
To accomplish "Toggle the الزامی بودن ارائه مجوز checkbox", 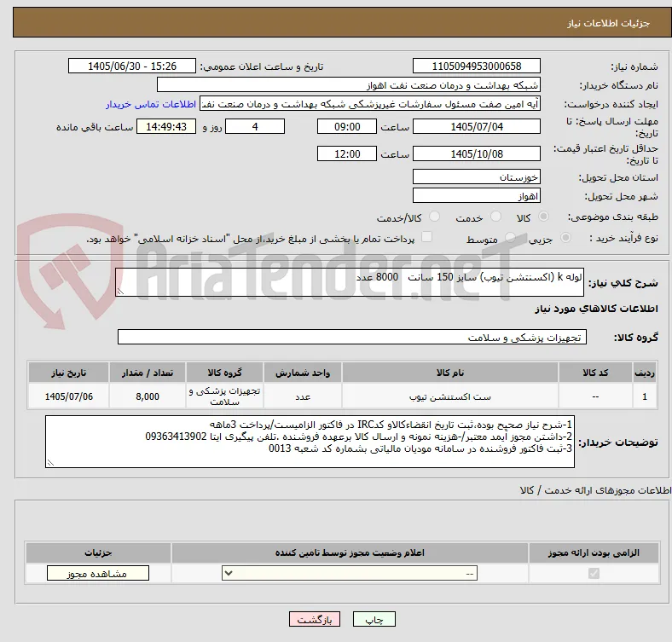I will [x=594, y=573].
